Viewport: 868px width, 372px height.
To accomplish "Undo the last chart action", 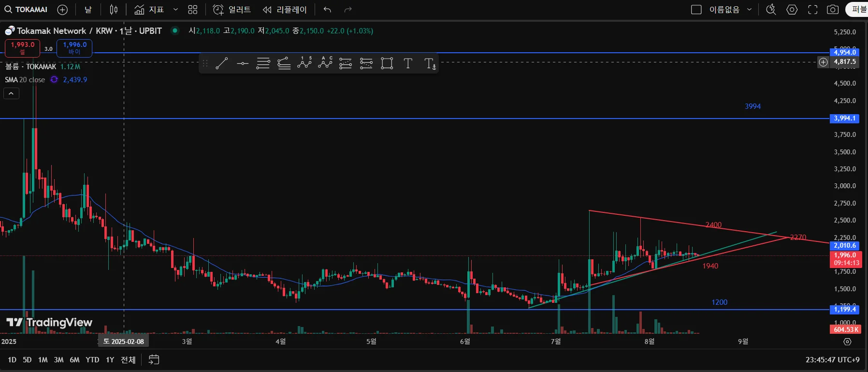I will pos(327,10).
